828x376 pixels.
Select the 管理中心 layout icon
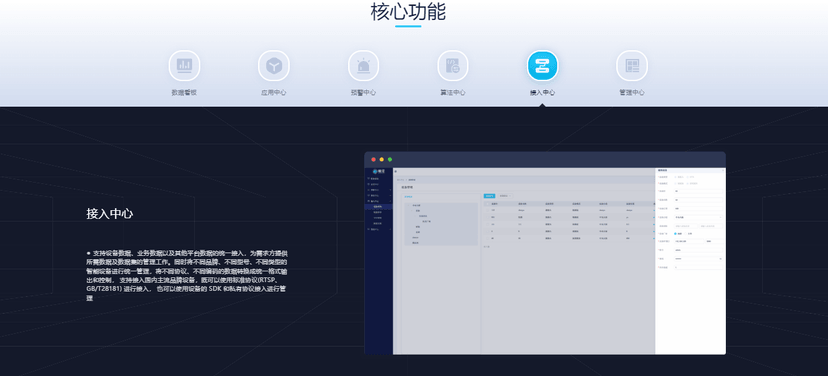pos(632,66)
